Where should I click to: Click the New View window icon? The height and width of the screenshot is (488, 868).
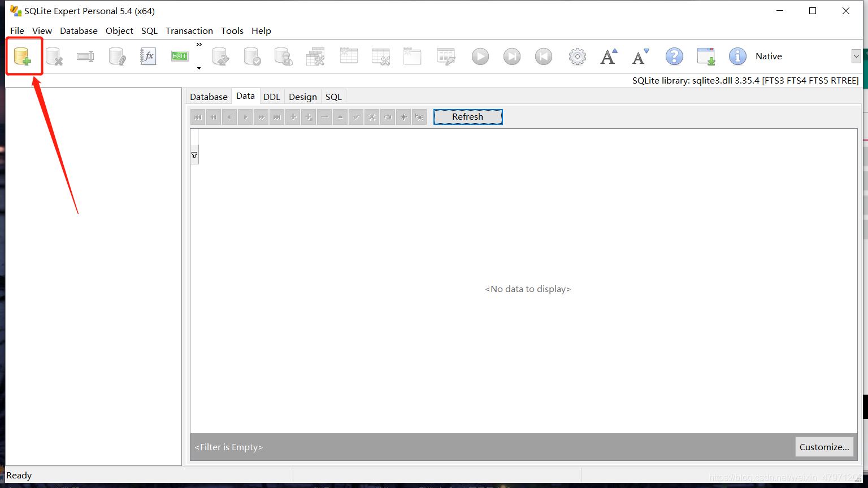[x=413, y=56]
